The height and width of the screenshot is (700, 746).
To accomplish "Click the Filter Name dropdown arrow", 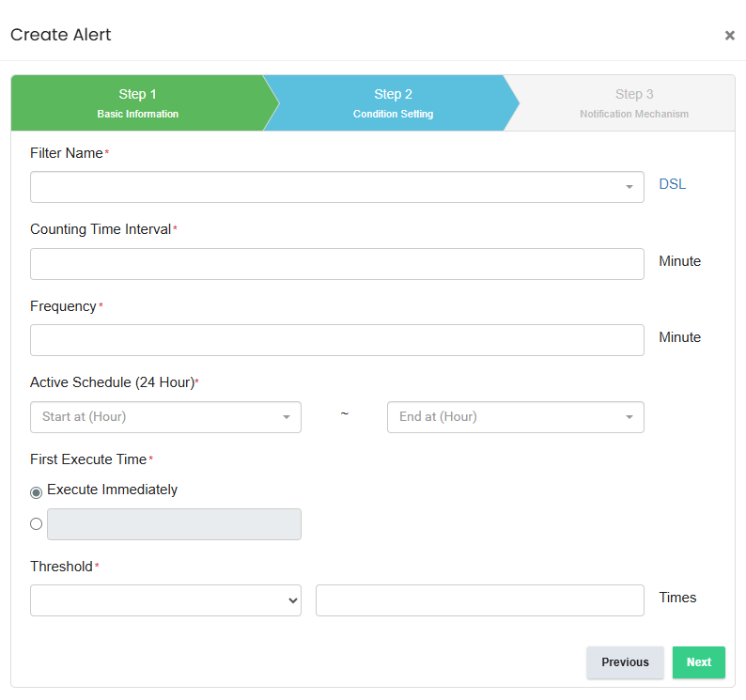I will point(629,187).
